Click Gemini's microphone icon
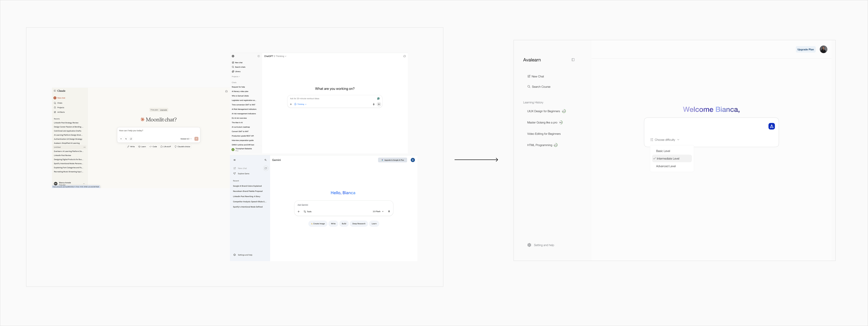This screenshot has height=326, width=868. coord(389,211)
